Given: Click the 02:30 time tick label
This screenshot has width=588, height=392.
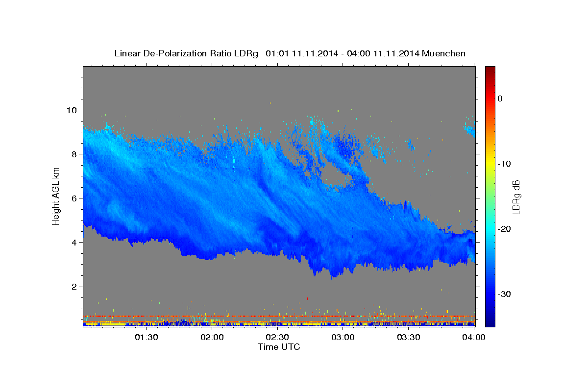Looking at the screenshot, I should pyautogui.click(x=277, y=338).
